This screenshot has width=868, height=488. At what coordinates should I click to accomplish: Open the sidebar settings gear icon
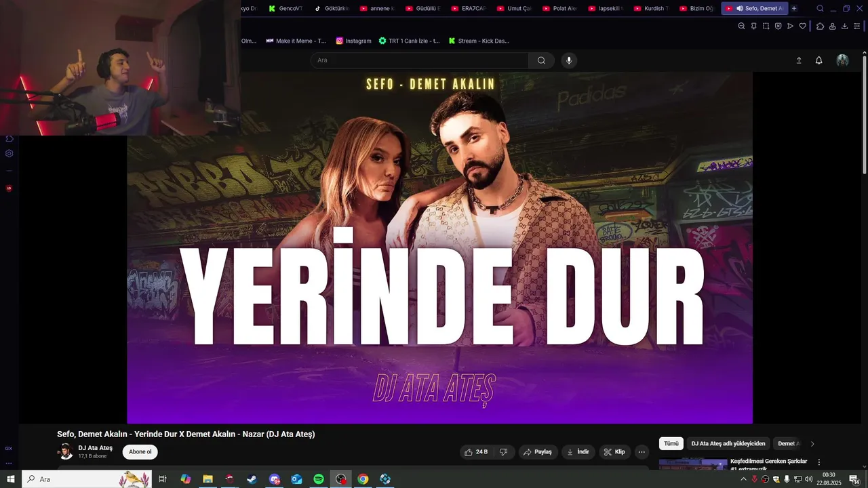click(9, 154)
